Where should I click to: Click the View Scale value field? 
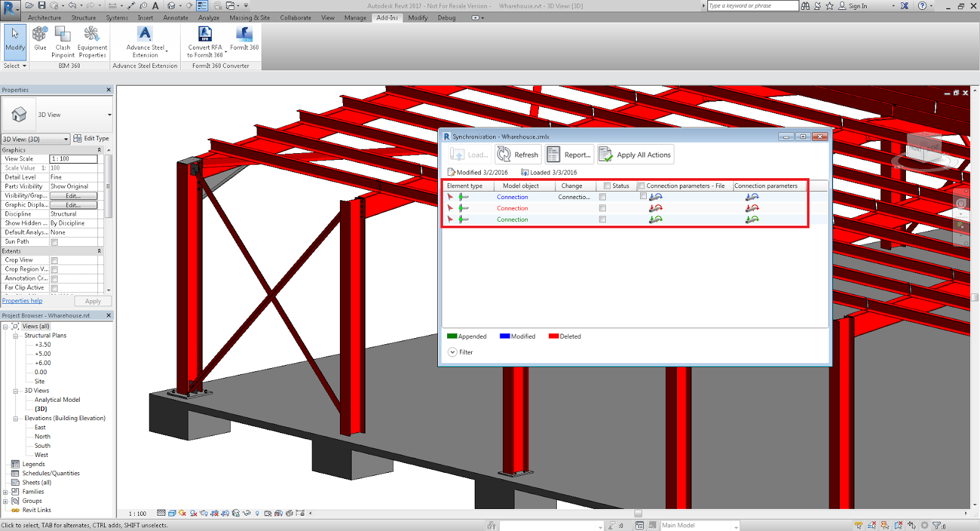coord(73,159)
